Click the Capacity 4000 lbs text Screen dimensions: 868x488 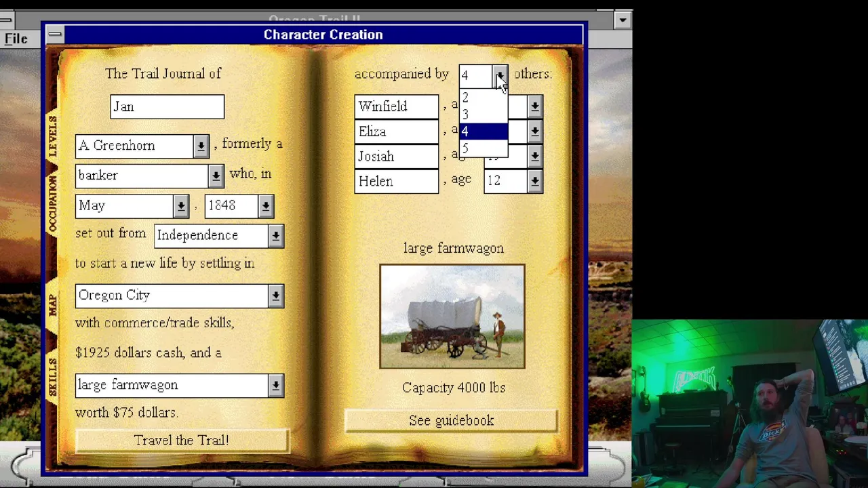[x=454, y=388]
